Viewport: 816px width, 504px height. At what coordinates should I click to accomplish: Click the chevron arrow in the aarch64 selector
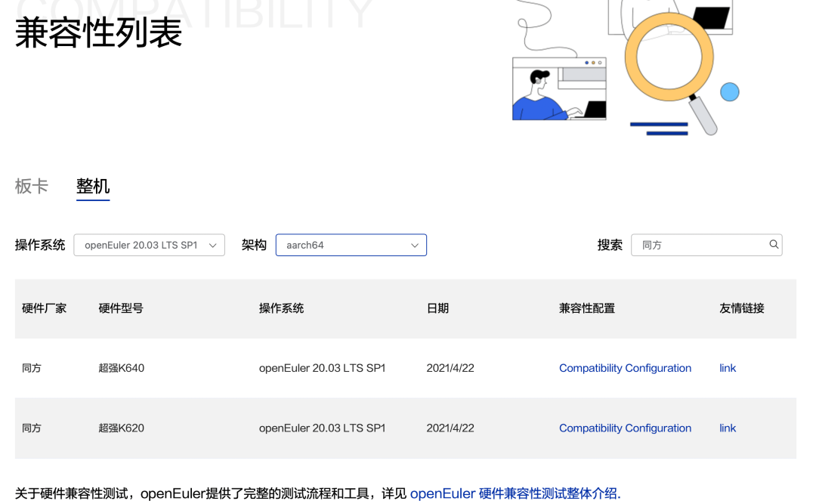(415, 246)
